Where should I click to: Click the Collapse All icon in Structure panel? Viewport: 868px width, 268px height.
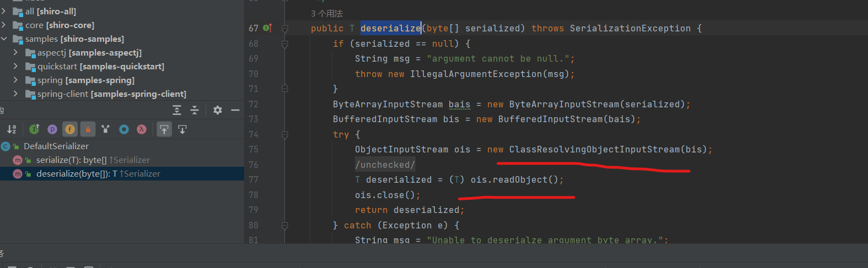click(x=195, y=110)
